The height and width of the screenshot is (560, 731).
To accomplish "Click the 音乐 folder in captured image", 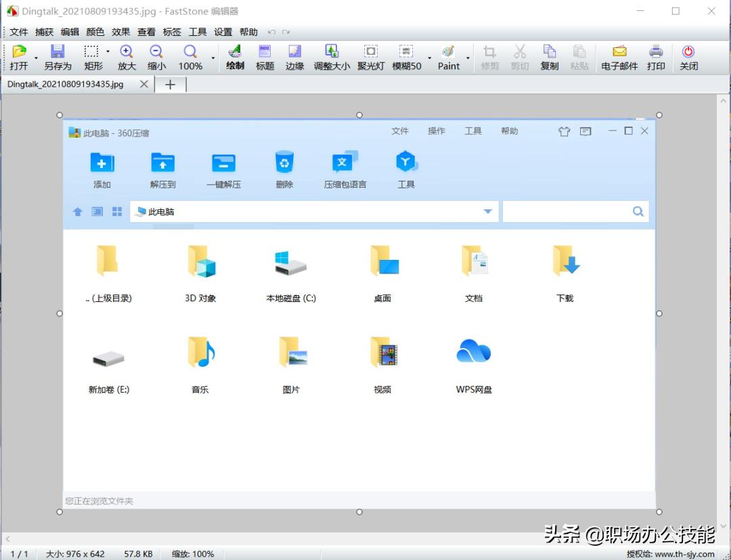I will [200, 366].
